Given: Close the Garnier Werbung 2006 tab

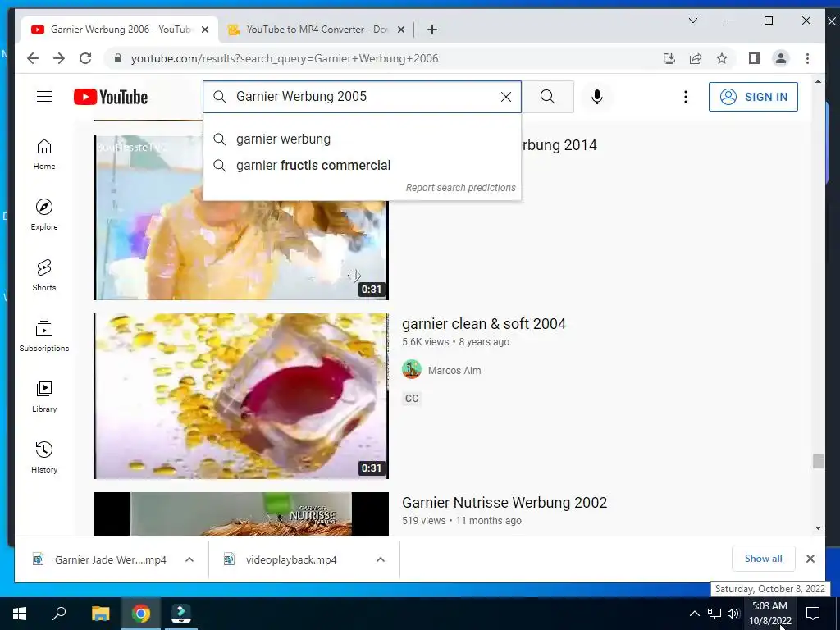Looking at the screenshot, I should [x=204, y=30].
